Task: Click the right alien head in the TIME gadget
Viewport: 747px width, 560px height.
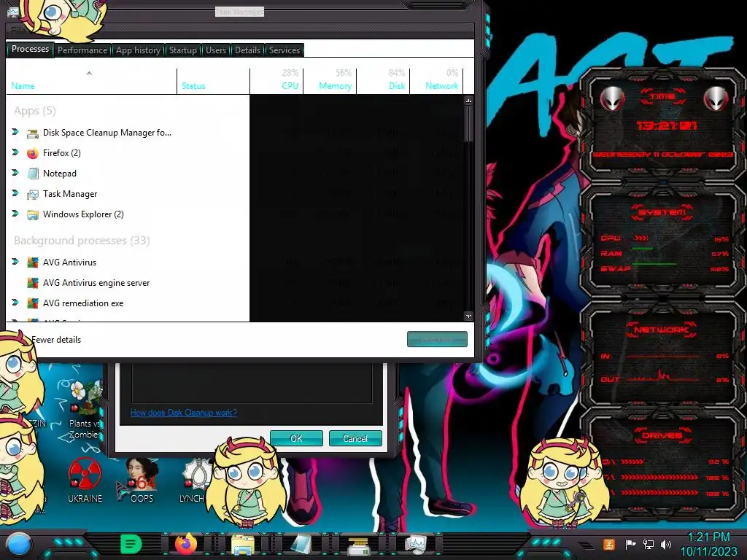Action: tap(716, 98)
